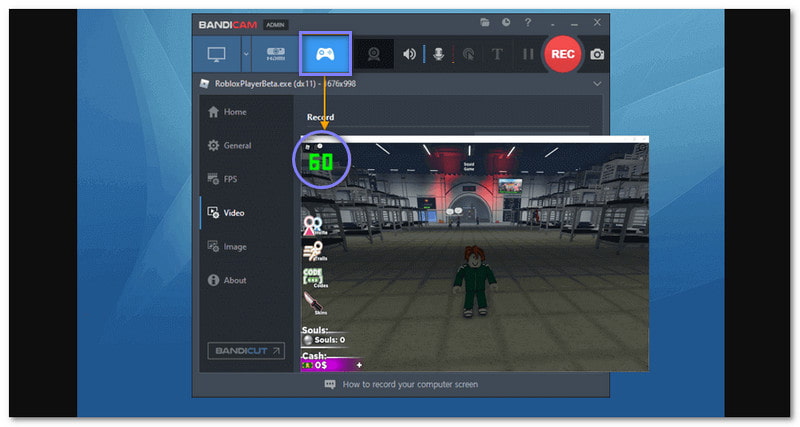This screenshot has width=800, height=427.
Task: Open FPS settings in sidebar
Action: 222,179
